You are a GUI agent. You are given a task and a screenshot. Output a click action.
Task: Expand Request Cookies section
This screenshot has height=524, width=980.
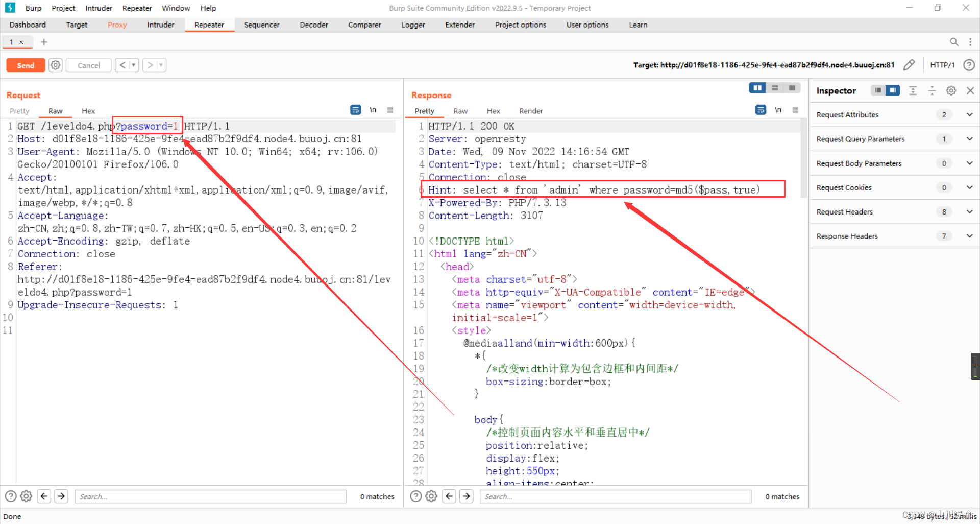point(895,187)
